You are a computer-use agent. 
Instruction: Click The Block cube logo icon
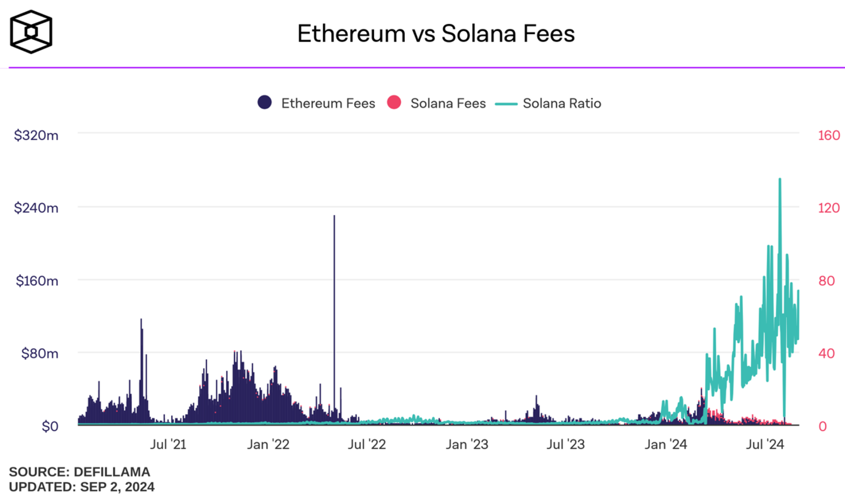coord(31,32)
